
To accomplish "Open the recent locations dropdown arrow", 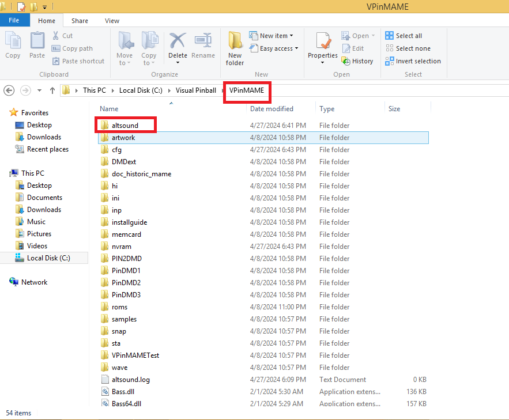I will pyautogui.click(x=39, y=90).
